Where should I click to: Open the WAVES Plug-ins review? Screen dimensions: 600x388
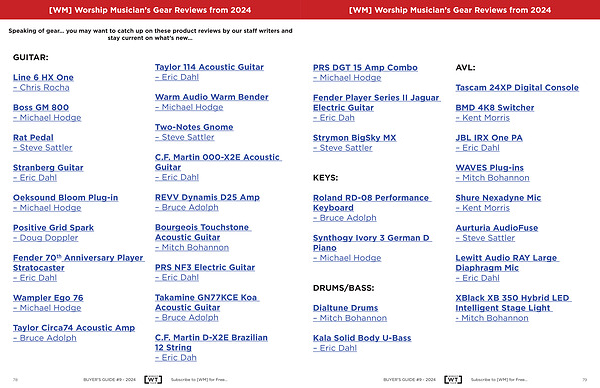click(x=489, y=168)
